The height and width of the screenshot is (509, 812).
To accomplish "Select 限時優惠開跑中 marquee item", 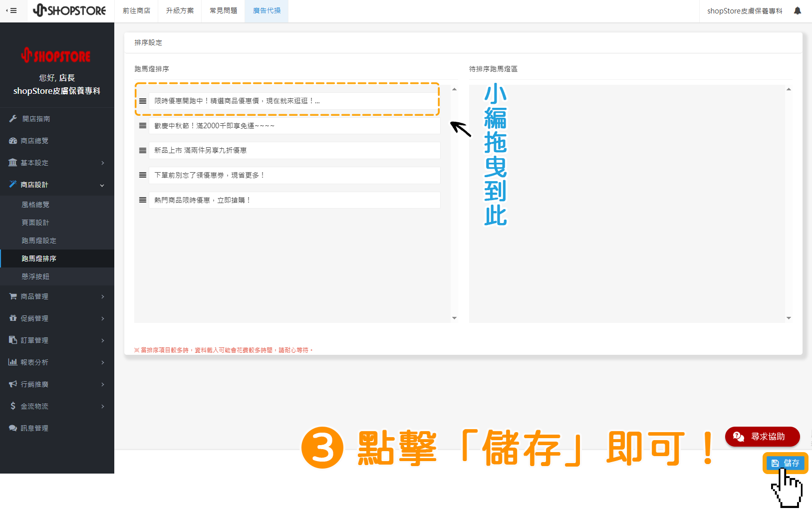I will pyautogui.click(x=294, y=101).
